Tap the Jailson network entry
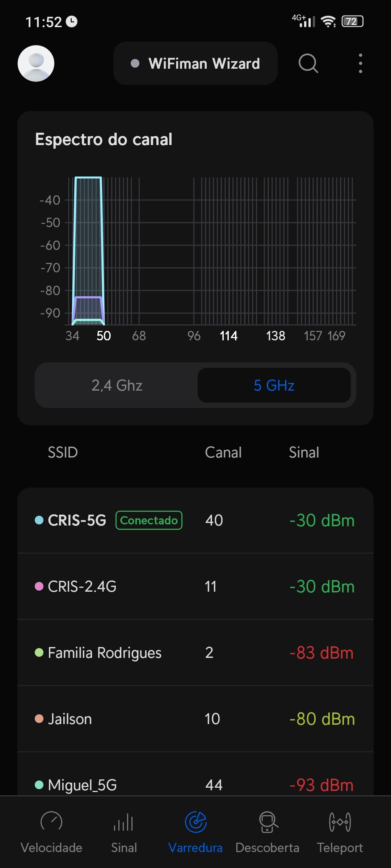 (195, 719)
